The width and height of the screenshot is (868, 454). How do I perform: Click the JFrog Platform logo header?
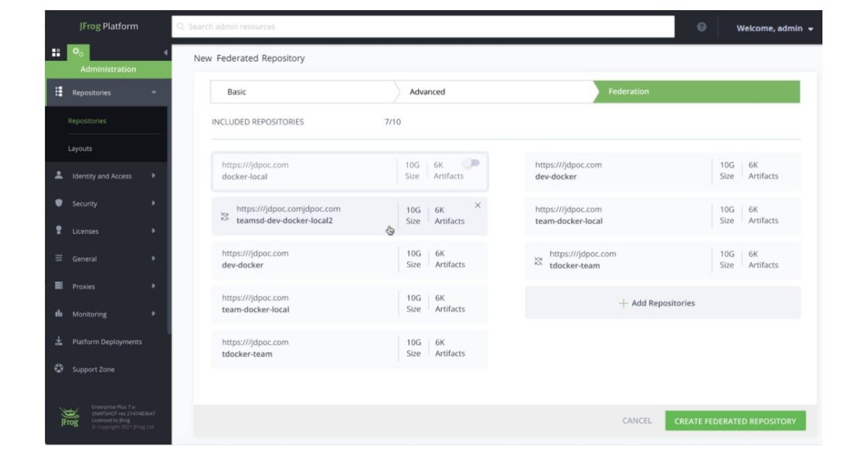(x=109, y=27)
